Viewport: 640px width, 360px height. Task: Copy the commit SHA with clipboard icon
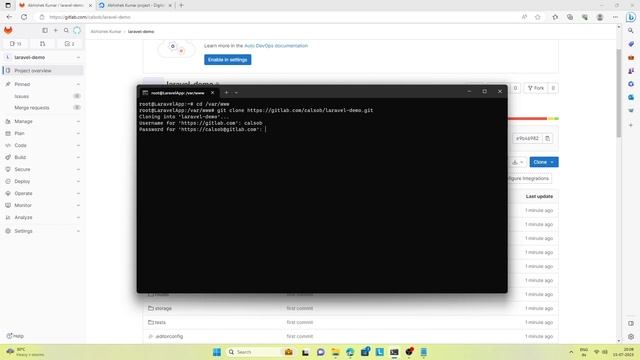coord(547,138)
